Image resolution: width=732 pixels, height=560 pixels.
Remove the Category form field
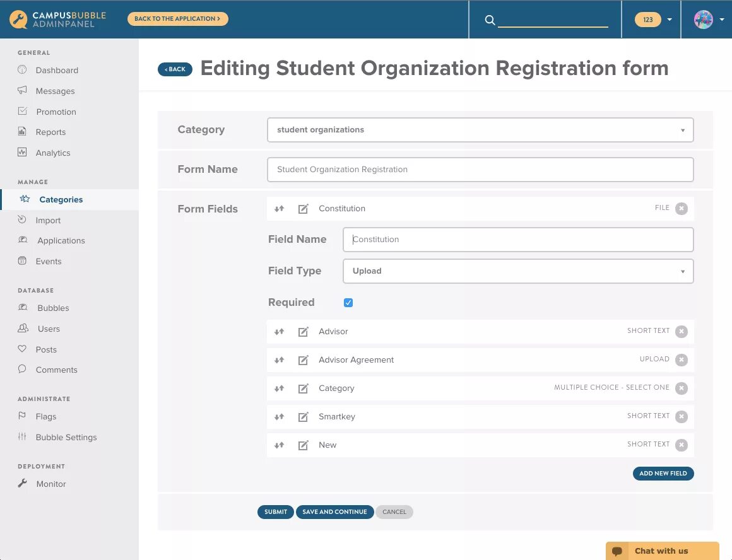click(x=681, y=388)
